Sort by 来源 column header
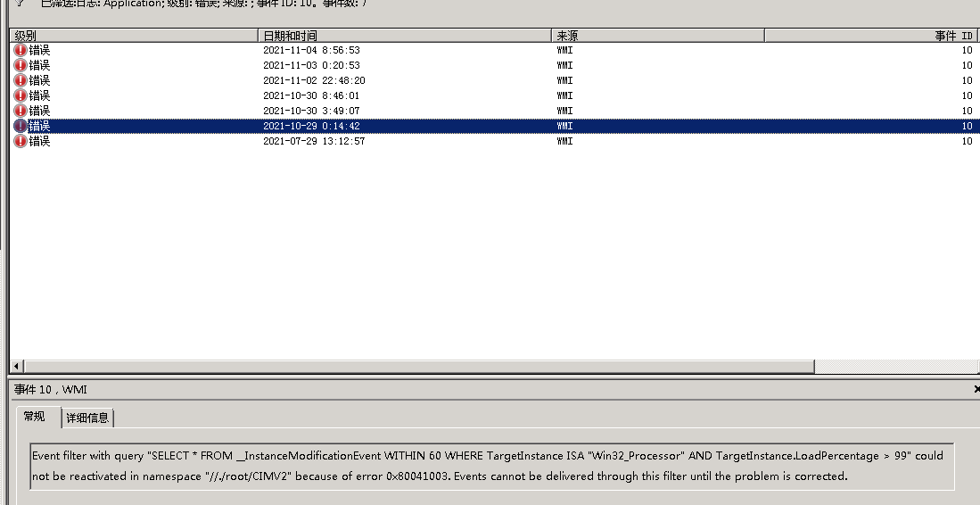 coord(658,36)
